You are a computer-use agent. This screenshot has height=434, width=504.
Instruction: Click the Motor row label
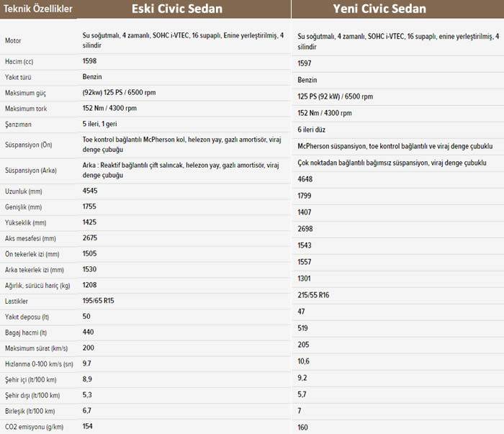click(13, 41)
